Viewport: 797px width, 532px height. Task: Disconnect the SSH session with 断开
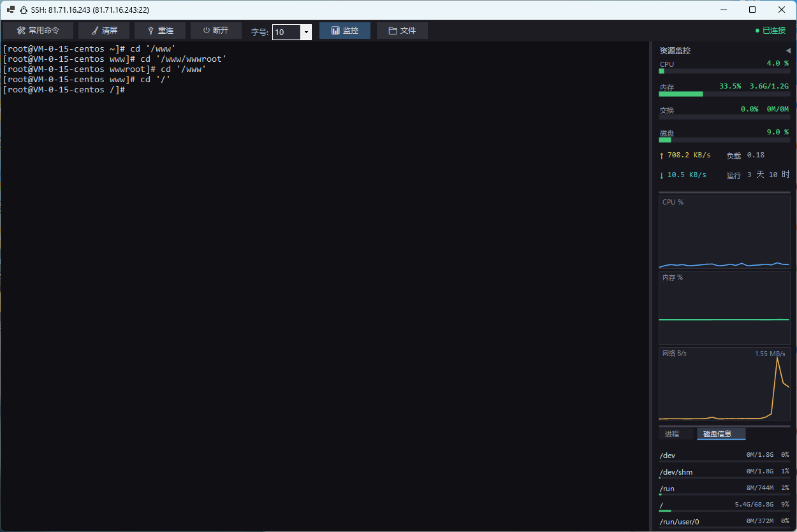click(216, 31)
